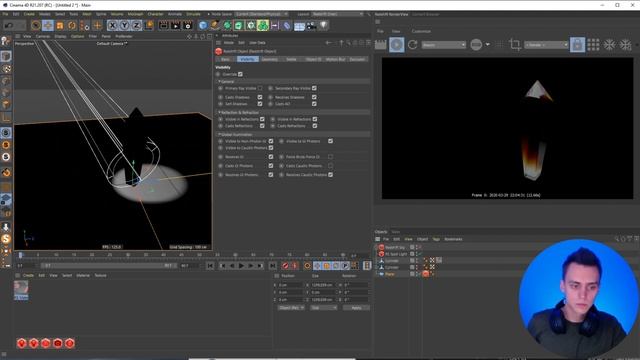Click the Coordinate System icon

[x=149, y=26]
